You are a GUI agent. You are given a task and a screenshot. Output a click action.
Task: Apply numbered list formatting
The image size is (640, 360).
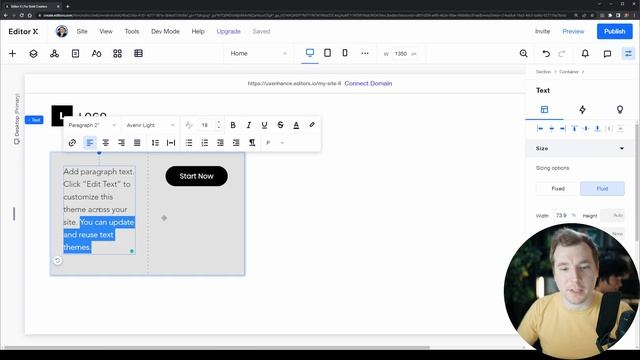click(204, 142)
